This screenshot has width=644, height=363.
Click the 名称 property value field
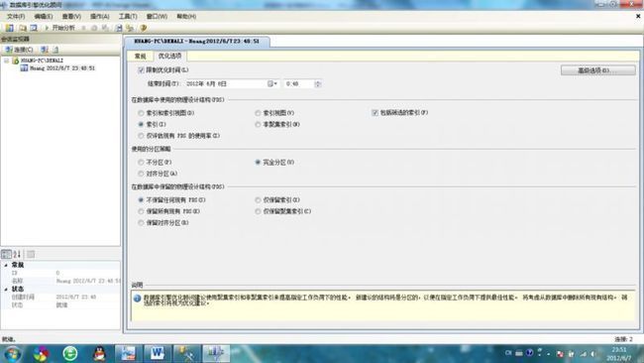pos(88,281)
